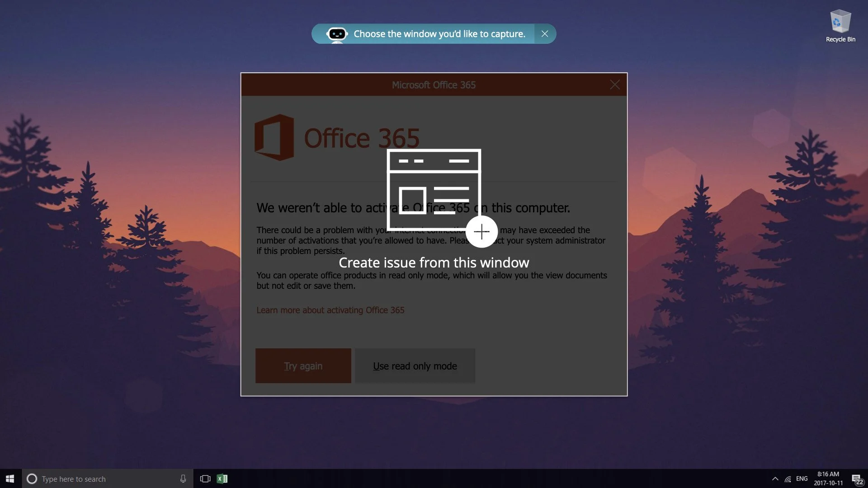This screenshot has width=868, height=488.
Task: Open the clock and date flyout
Action: click(828, 479)
